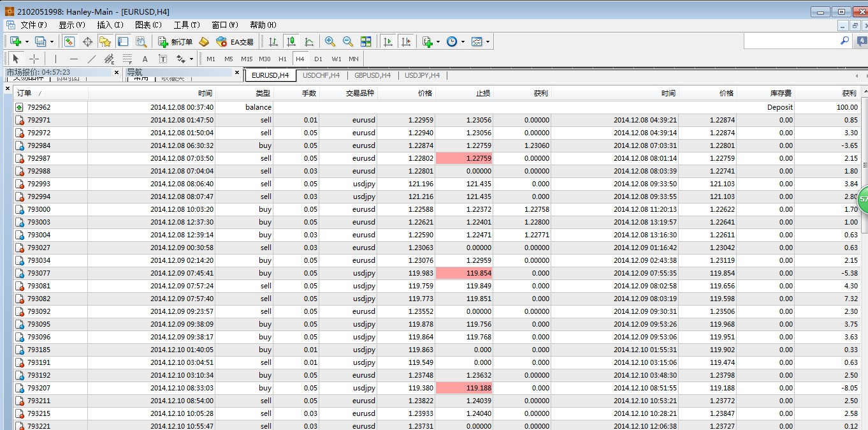Switch to the GBPUSD,H4 chart tab
The height and width of the screenshot is (430, 868).
(373, 75)
